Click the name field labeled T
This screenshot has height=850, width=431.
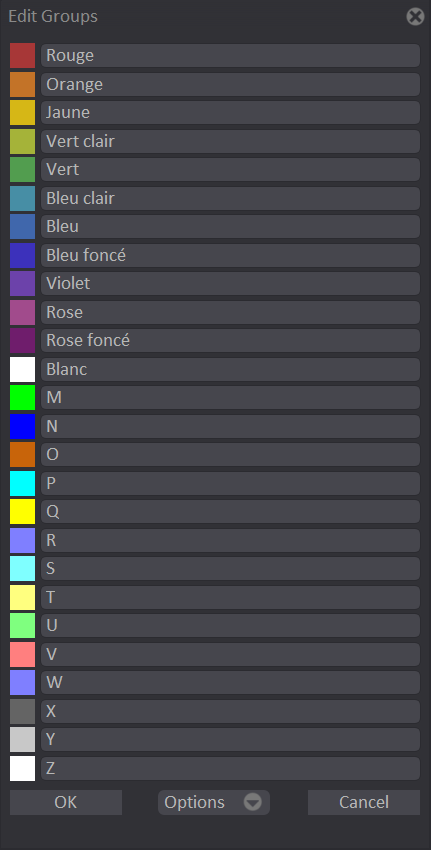coord(230,597)
